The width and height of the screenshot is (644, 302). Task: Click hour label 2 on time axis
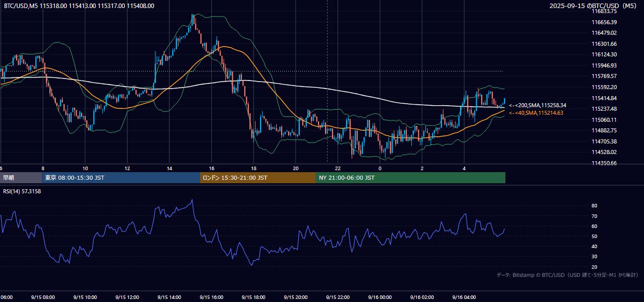click(x=422, y=168)
